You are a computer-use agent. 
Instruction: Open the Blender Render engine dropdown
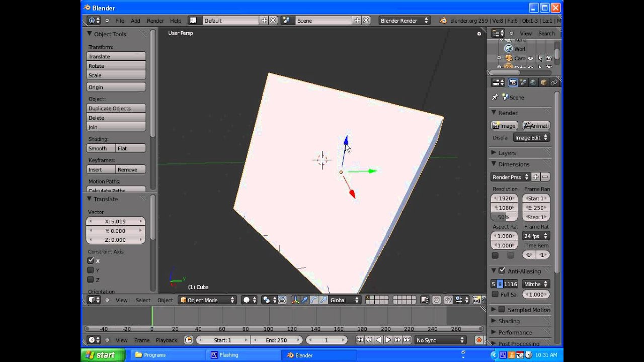(405, 21)
